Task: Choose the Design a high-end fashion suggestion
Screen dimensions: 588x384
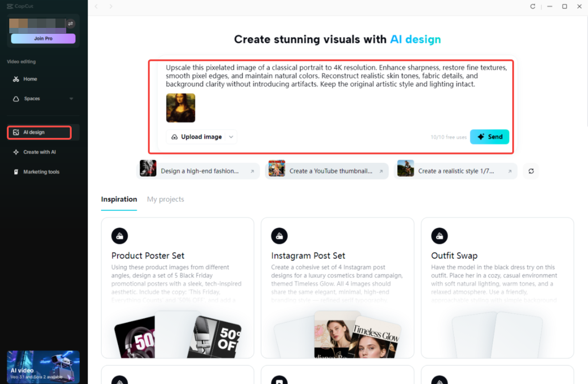Action: (198, 171)
